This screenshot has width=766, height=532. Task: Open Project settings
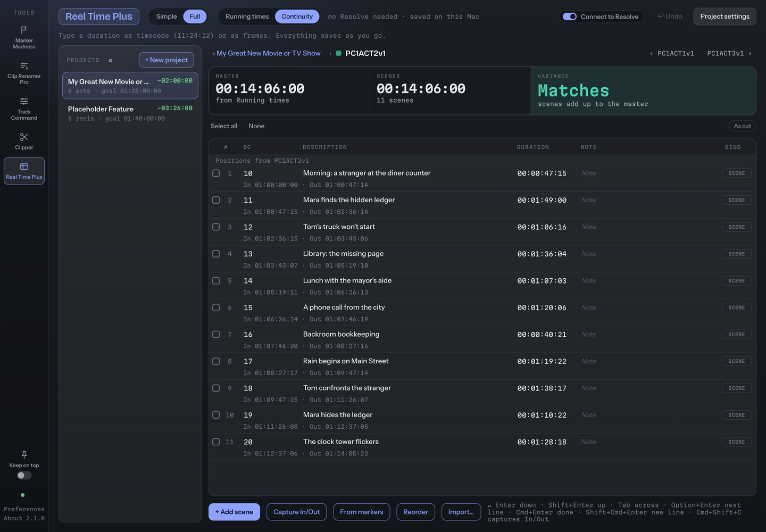point(725,16)
